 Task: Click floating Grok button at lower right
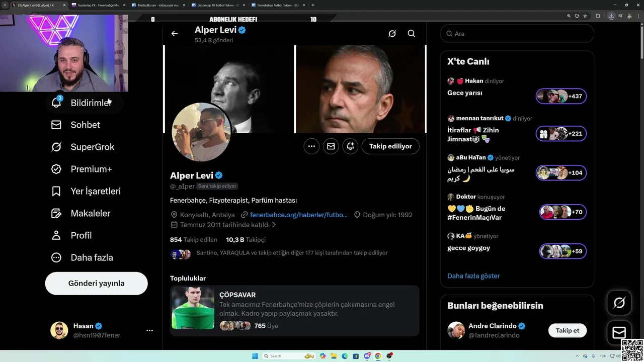click(619, 303)
